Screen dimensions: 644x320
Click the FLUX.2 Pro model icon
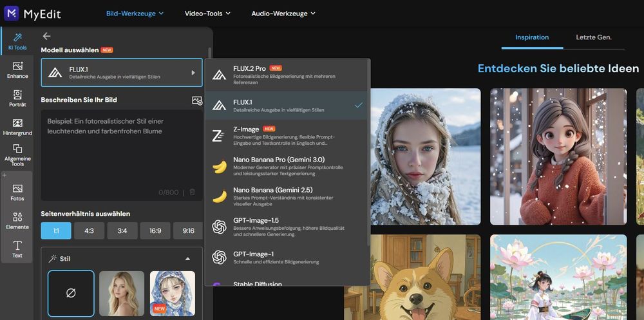220,75
